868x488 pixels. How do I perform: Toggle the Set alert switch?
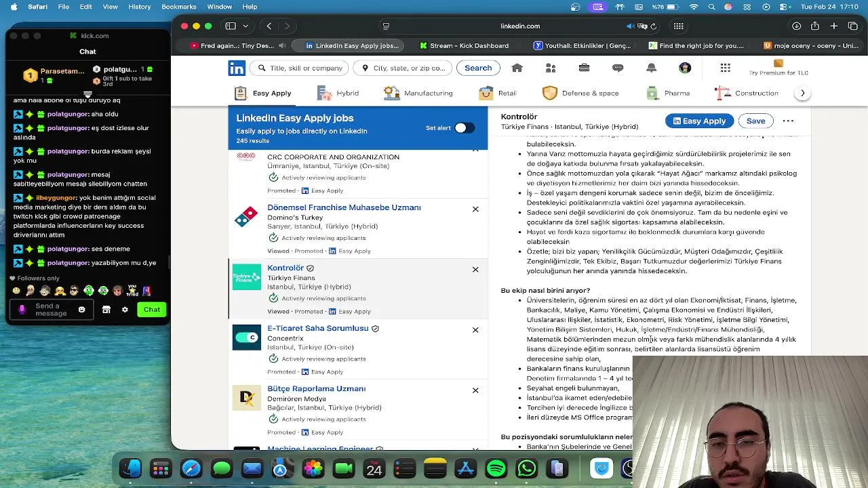[465, 127]
